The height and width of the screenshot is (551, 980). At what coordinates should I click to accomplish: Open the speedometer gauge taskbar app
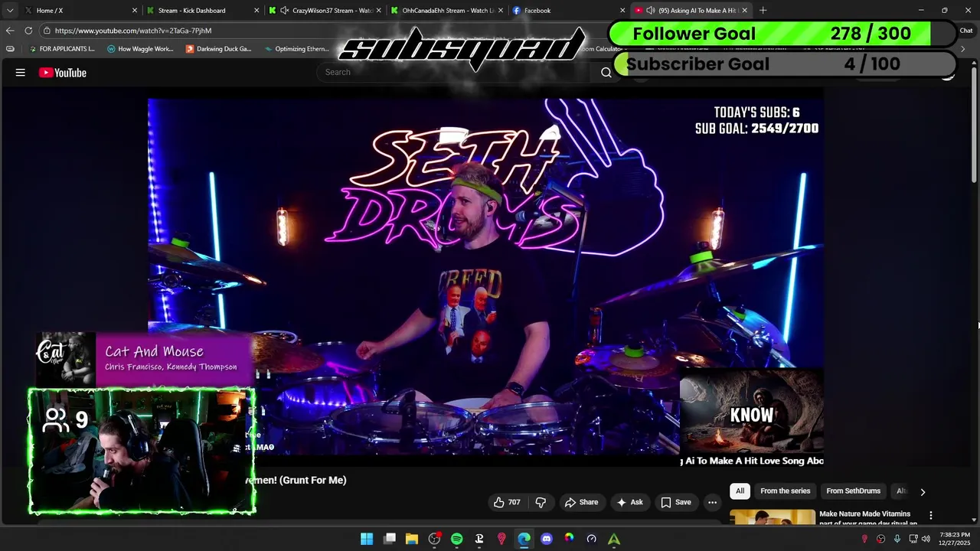pyautogui.click(x=591, y=539)
